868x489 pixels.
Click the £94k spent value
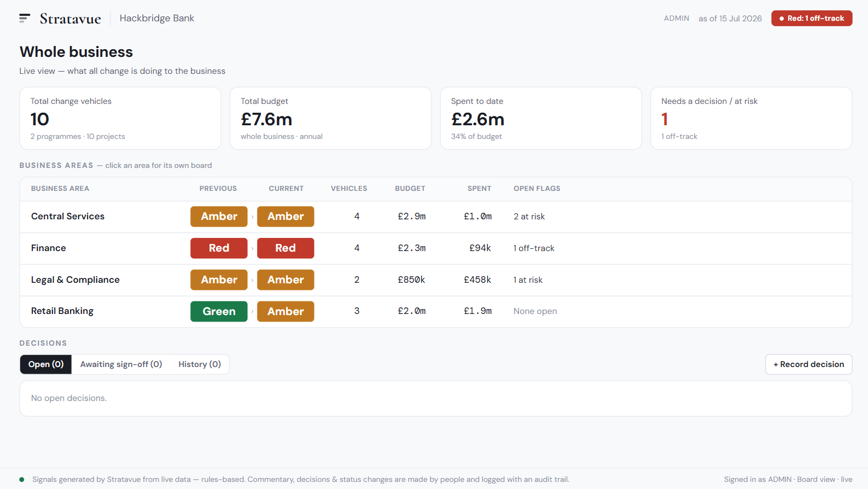click(x=480, y=248)
